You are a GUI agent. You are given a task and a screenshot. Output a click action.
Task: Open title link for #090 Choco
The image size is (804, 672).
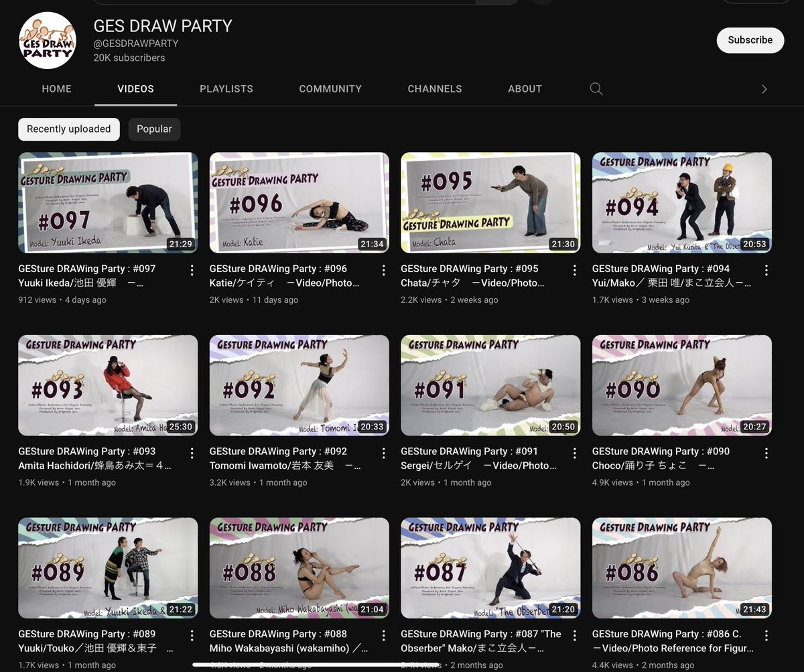661,458
